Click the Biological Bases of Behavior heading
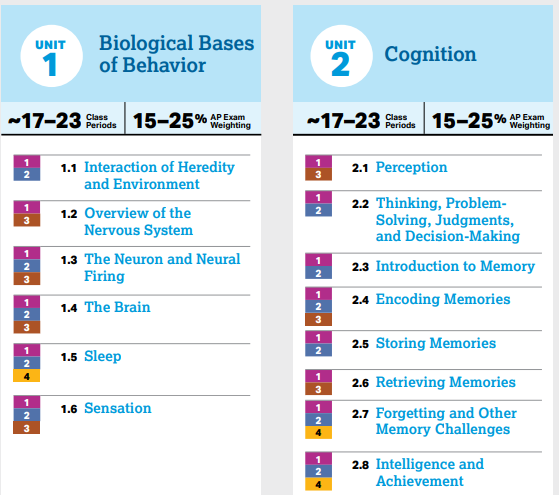This screenshot has height=495, width=559. pos(176,54)
